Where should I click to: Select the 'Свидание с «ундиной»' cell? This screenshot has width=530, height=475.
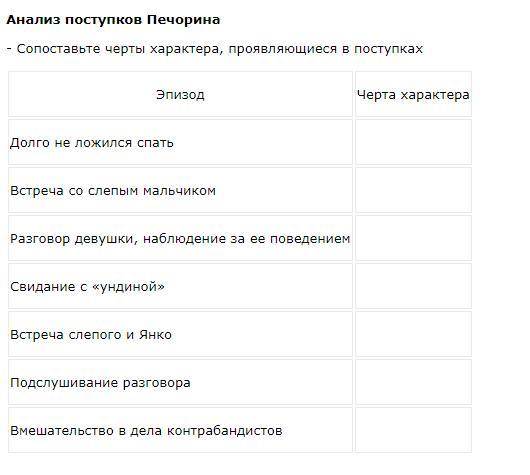tap(180, 286)
